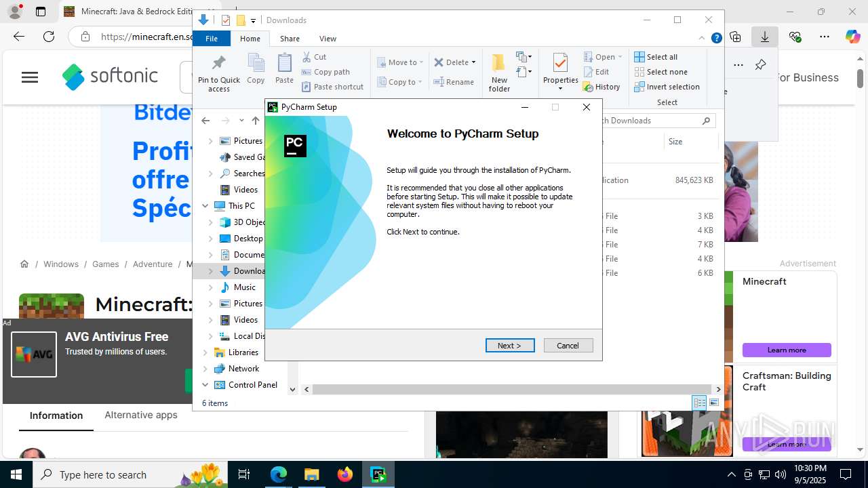This screenshot has width=868, height=488.
Task: Collapse the This PC tree node
Action: tap(205, 206)
